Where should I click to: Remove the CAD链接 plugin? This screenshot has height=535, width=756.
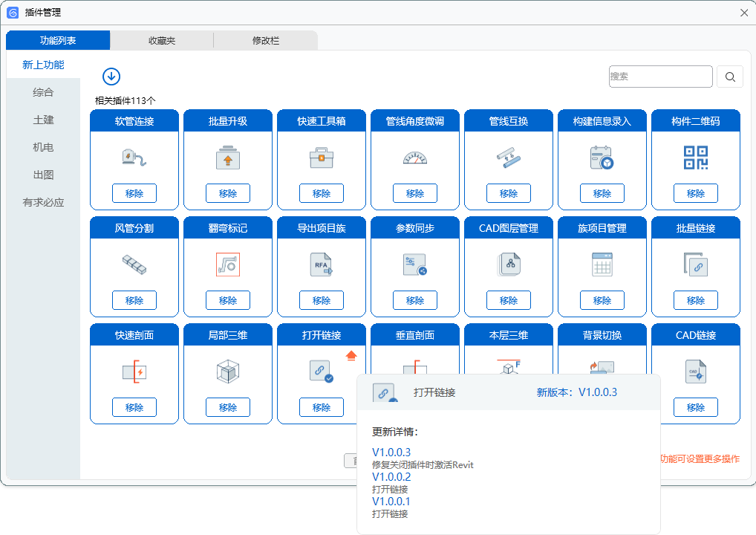pos(695,407)
